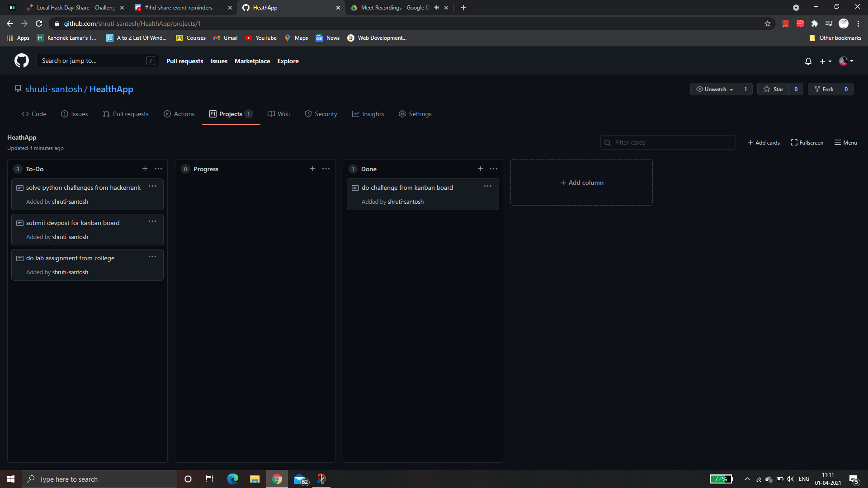Add a card to the Progress column

pyautogui.click(x=312, y=169)
